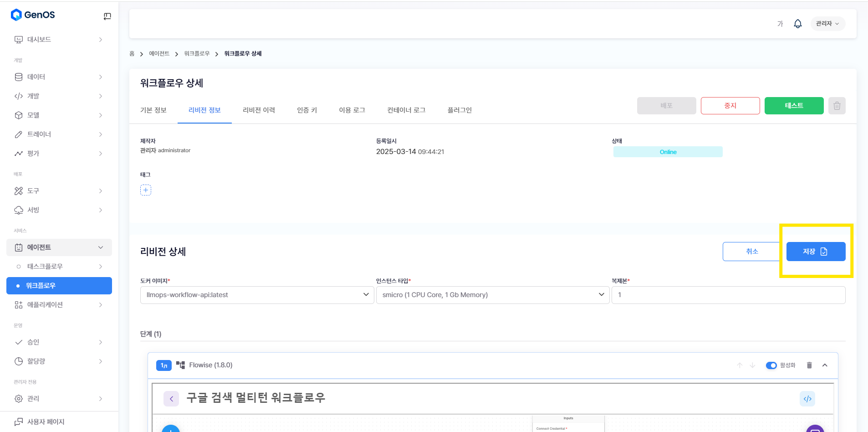Click the GenOS logo
Viewport: 868px width, 432px height.
click(33, 15)
